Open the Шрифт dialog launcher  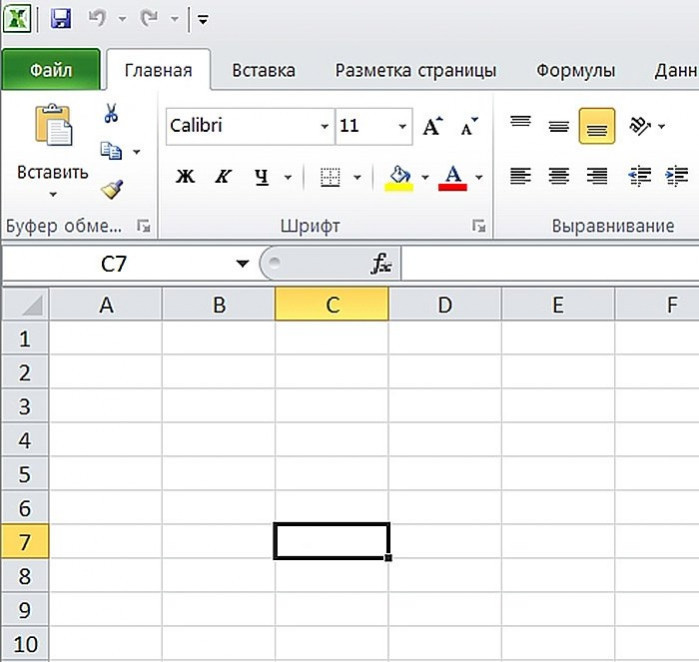(x=479, y=226)
